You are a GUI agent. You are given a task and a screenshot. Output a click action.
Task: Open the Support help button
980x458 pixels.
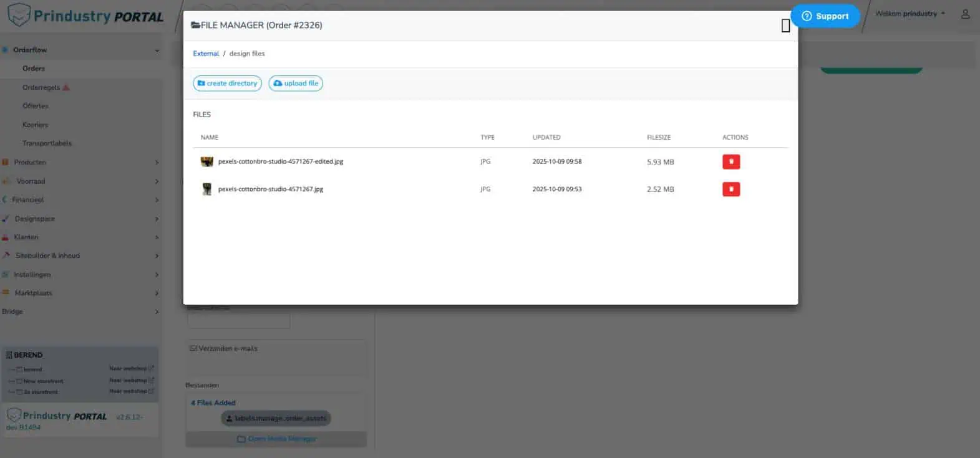825,16
